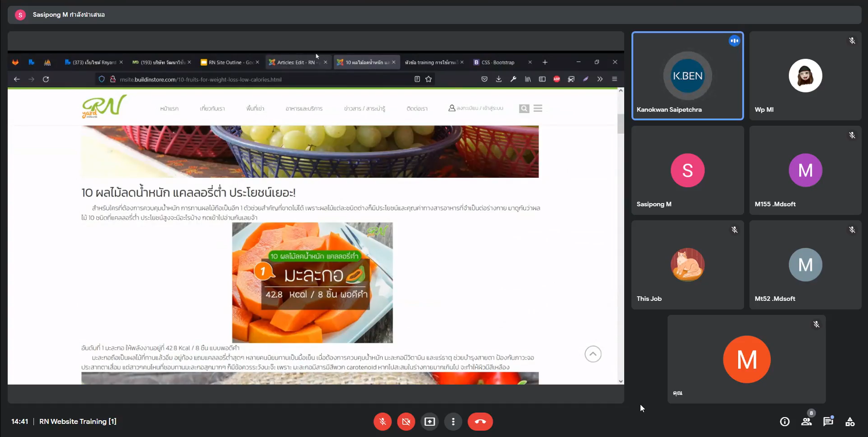Bookmark page with star icon
Viewport: 868px width, 437px height.
click(428, 79)
